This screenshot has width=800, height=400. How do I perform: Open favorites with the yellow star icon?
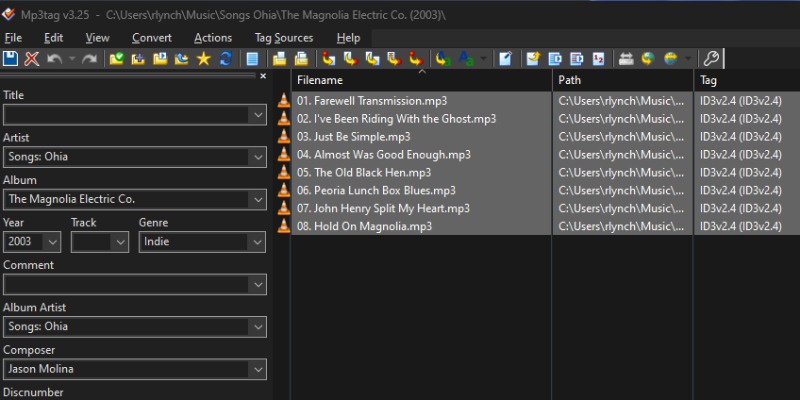(x=204, y=59)
